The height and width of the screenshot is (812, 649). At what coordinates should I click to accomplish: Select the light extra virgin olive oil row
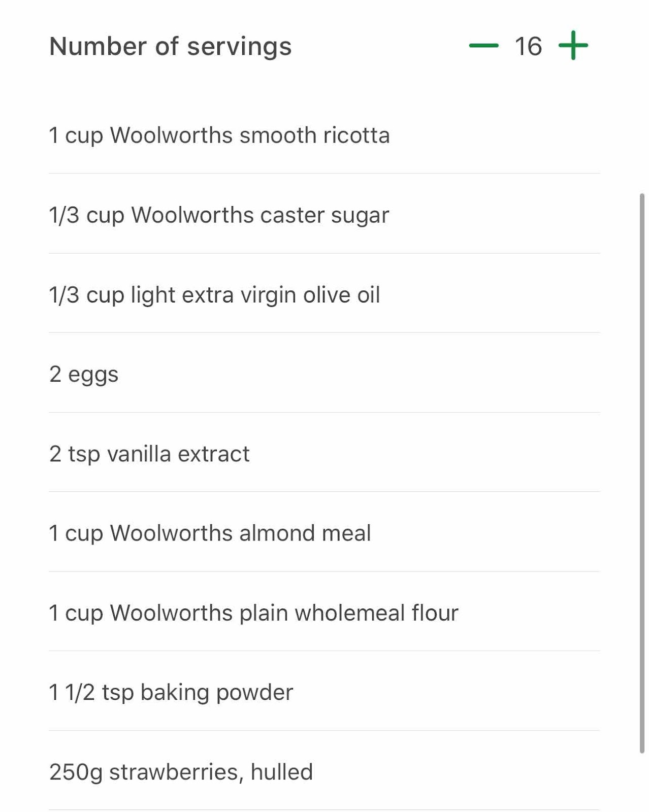pos(324,294)
